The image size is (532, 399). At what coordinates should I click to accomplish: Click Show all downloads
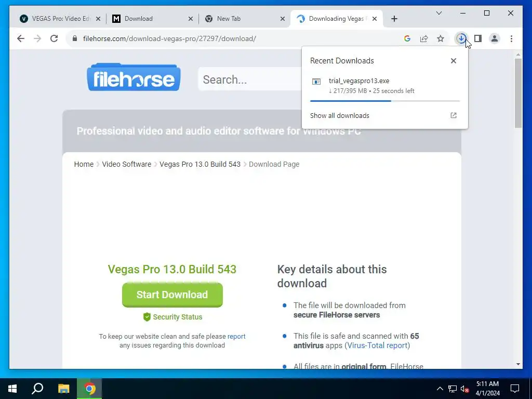pyautogui.click(x=339, y=116)
